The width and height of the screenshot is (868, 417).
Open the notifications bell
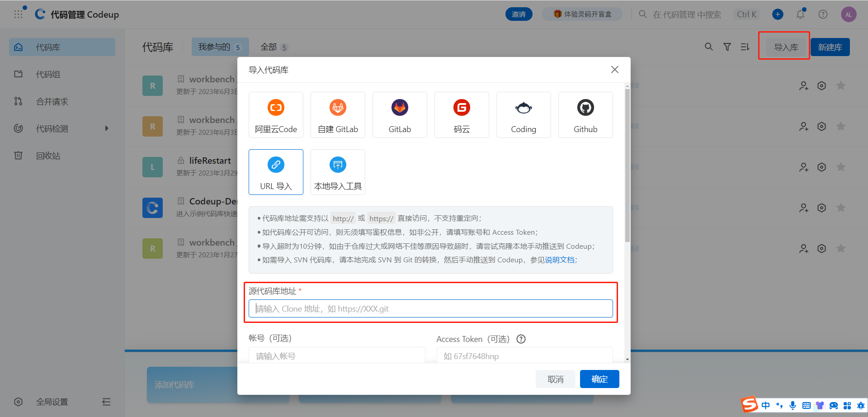point(800,14)
